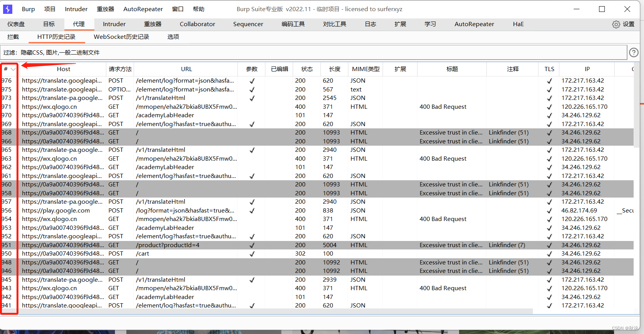
Task: Switch to the 重放器 tool tab
Action: tap(153, 24)
